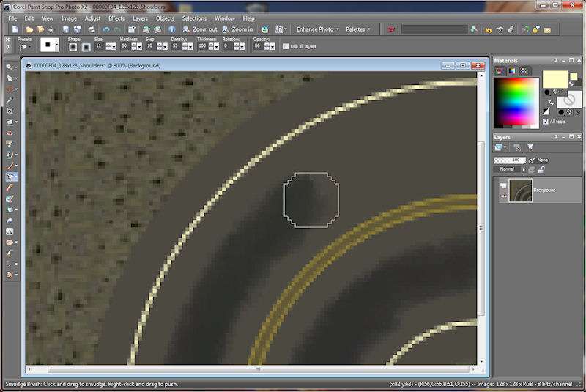Open the Layers menu
Image resolution: width=586 pixels, height=392 pixels.
coord(140,18)
